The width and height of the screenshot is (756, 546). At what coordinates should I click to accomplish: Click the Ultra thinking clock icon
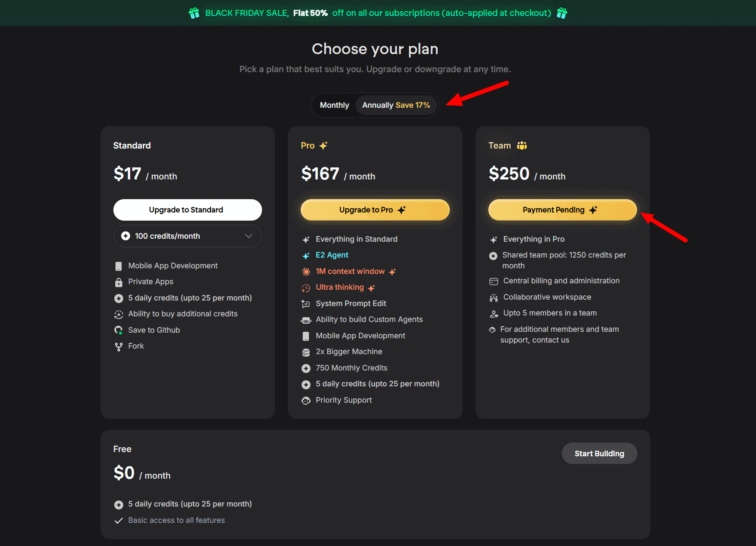point(306,288)
